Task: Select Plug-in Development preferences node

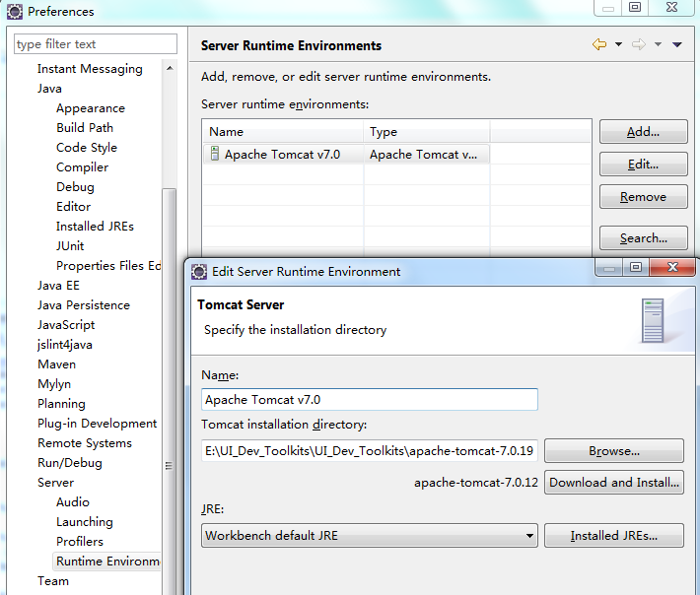Action: [97, 424]
